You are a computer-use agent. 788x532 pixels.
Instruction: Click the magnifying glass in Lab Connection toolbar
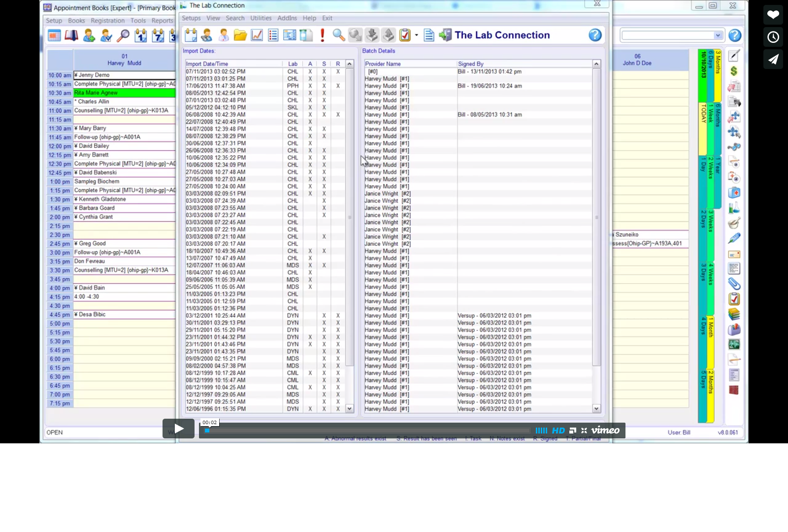(x=339, y=35)
